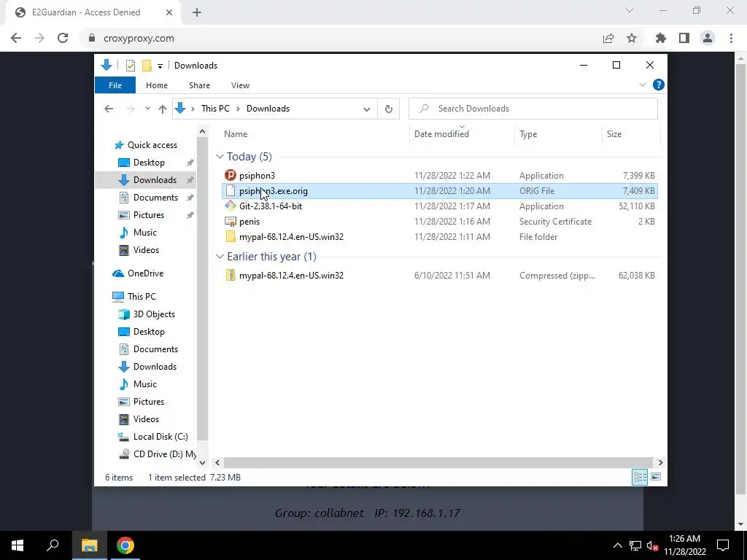Open the Share ribbon tab
747x560 pixels.
(x=199, y=85)
